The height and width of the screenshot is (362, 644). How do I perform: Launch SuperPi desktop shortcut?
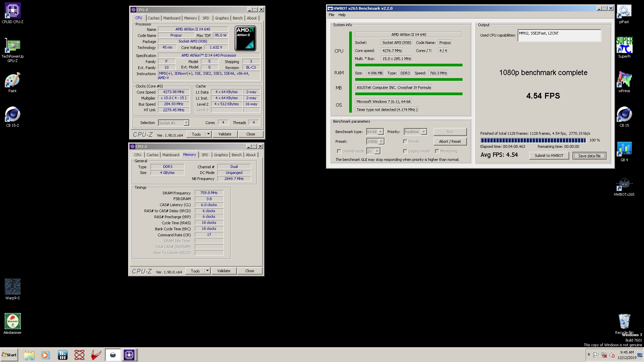624,48
